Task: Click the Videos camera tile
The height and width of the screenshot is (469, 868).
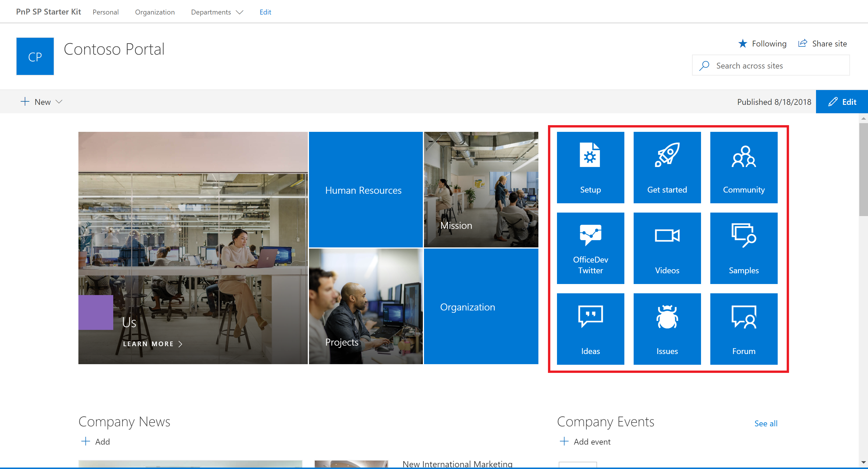Action: (x=667, y=248)
